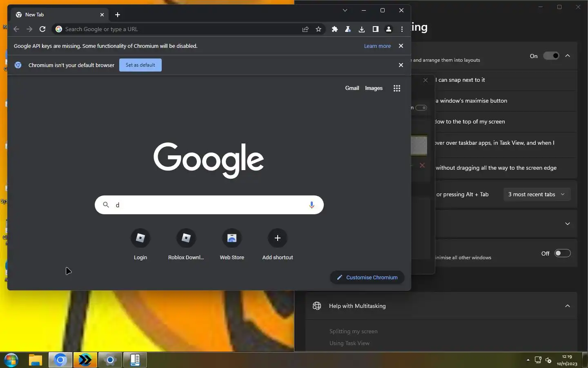Open the '3 most recent tabs' dropdown
Screen dimensions: 588x368
pyautogui.click(x=537, y=195)
